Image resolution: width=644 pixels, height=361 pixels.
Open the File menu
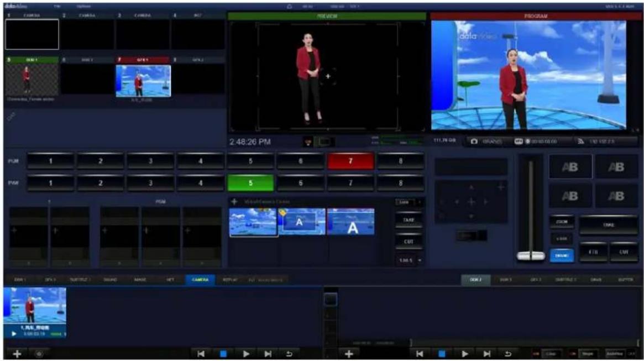pyautogui.click(x=57, y=7)
